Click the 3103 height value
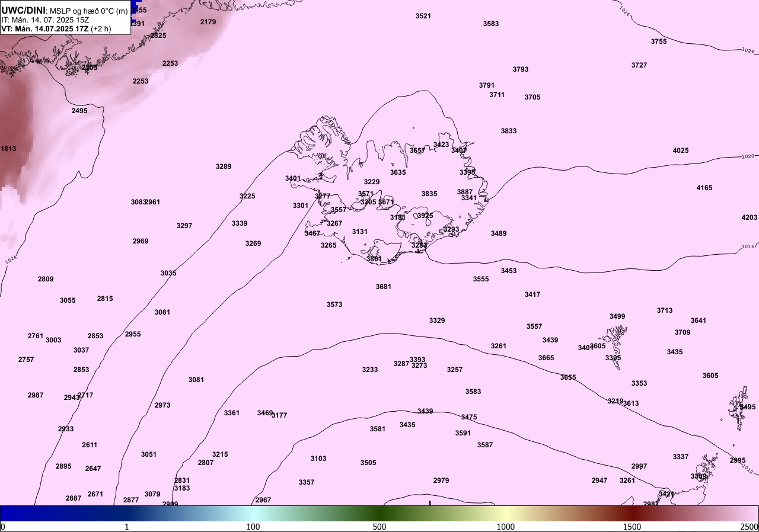Image resolution: width=759 pixels, height=532 pixels. (318, 459)
